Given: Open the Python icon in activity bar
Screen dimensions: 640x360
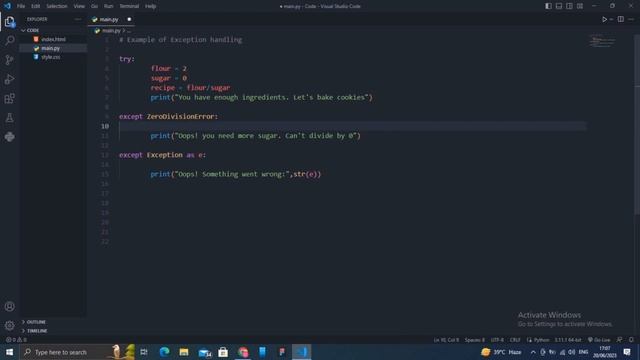Looking at the screenshot, I should tap(10, 137).
